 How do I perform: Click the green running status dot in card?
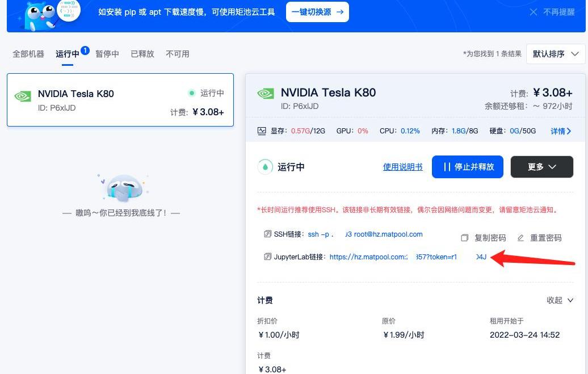192,93
